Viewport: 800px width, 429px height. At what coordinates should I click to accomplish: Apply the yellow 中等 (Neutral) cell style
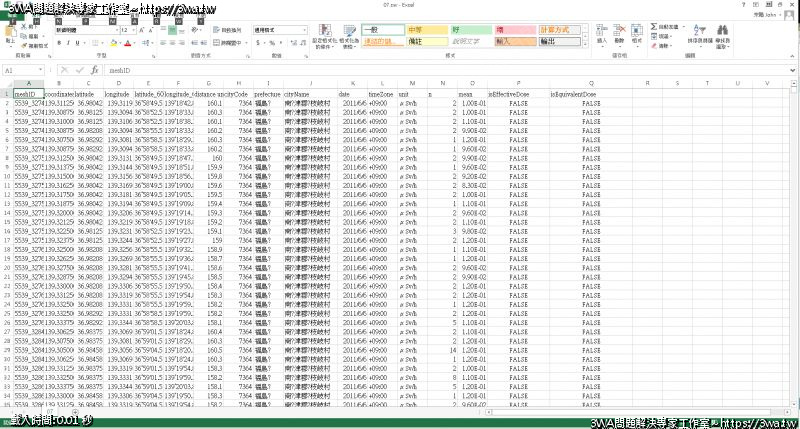tap(427, 30)
